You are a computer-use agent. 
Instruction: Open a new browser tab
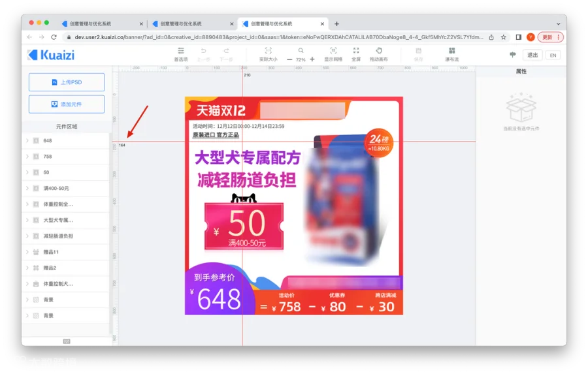pos(336,24)
